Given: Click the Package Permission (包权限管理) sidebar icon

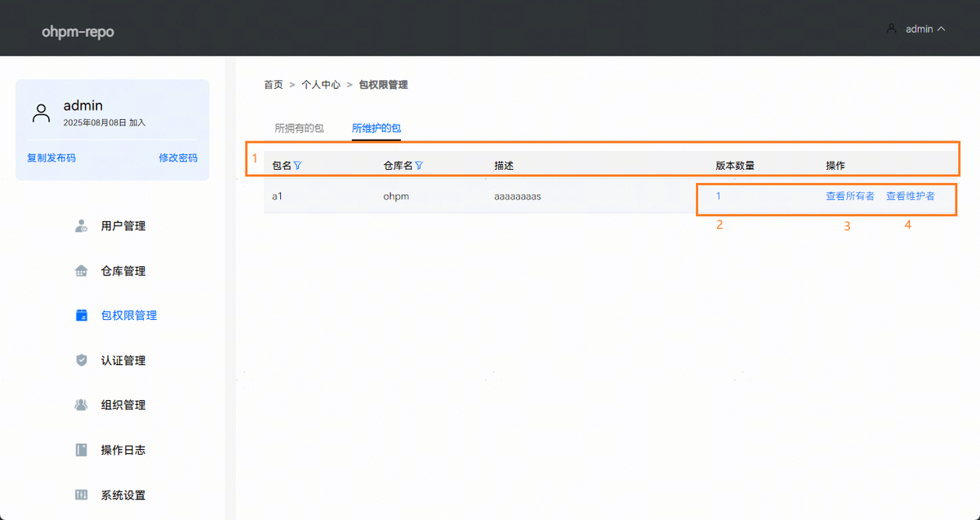Looking at the screenshot, I should pos(81,316).
